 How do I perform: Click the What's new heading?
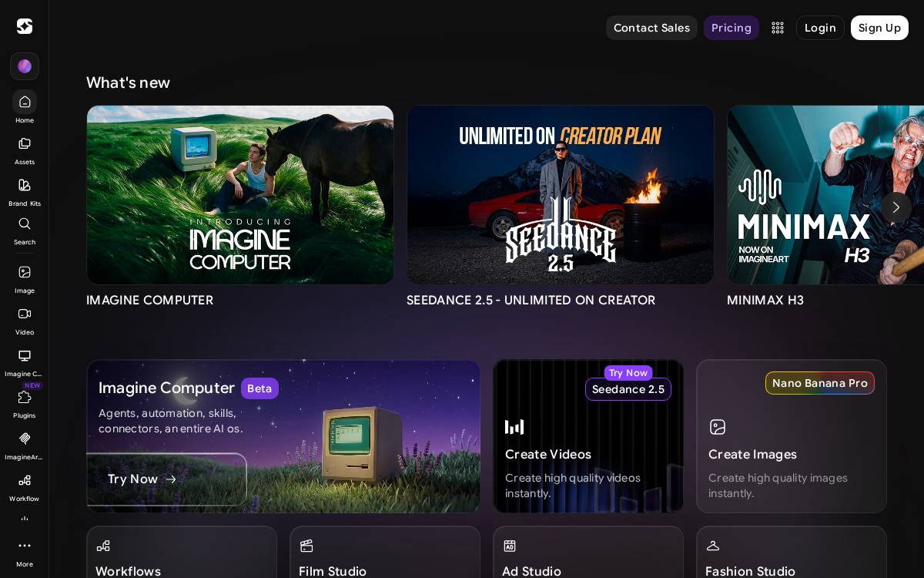(x=128, y=82)
